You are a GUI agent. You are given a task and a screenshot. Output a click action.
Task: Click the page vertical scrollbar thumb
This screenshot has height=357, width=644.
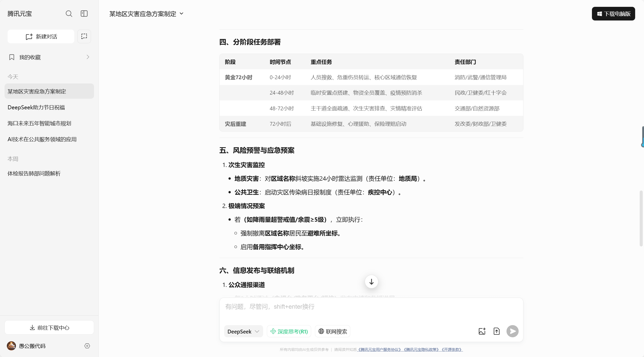(x=641, y=218)
